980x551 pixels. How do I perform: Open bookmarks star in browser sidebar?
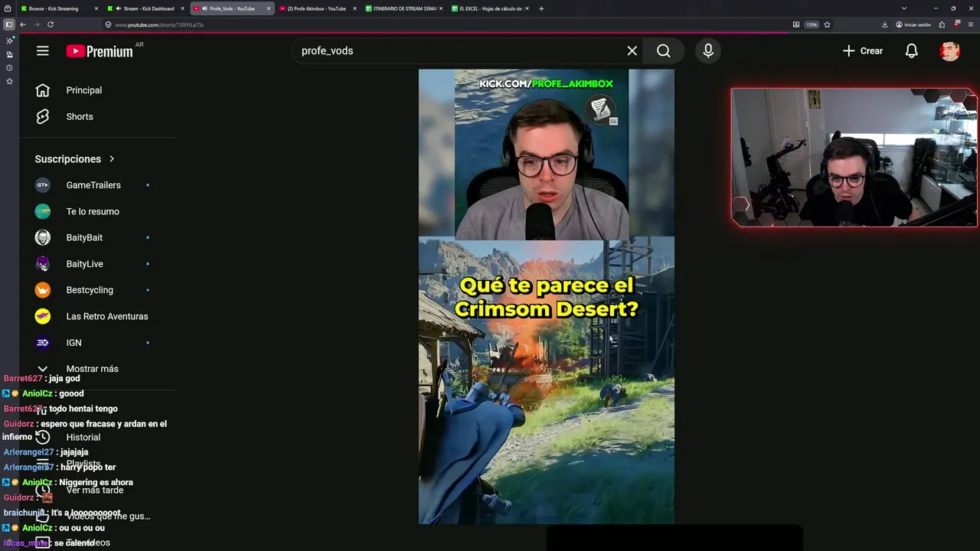[9, 81]
